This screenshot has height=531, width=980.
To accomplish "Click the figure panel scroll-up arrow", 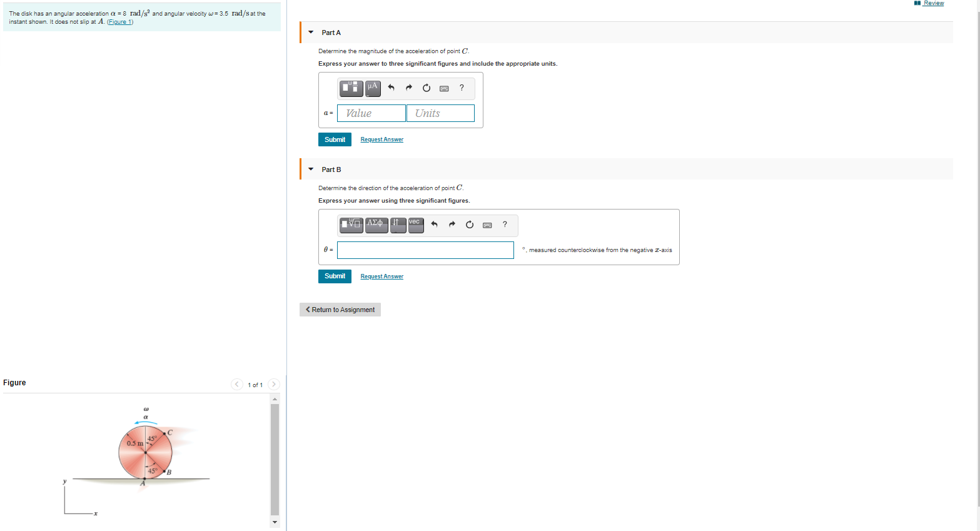I will (275, 398).
